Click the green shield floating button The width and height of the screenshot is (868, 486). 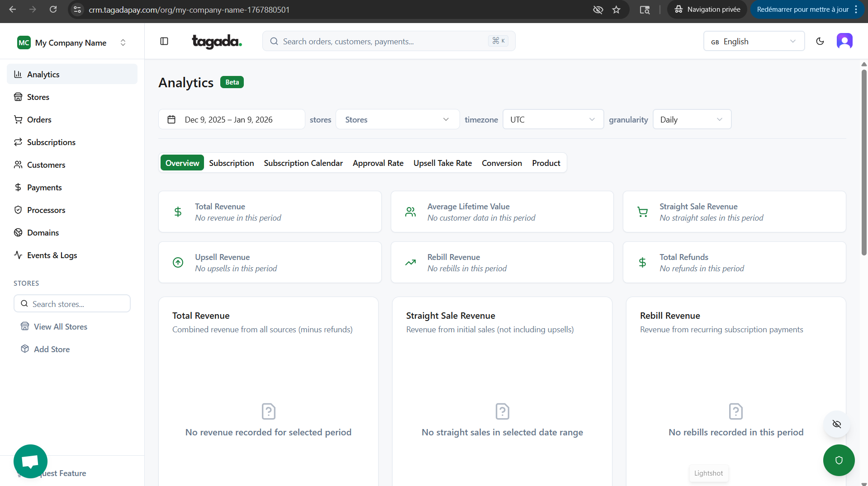[x=839, y=460]
